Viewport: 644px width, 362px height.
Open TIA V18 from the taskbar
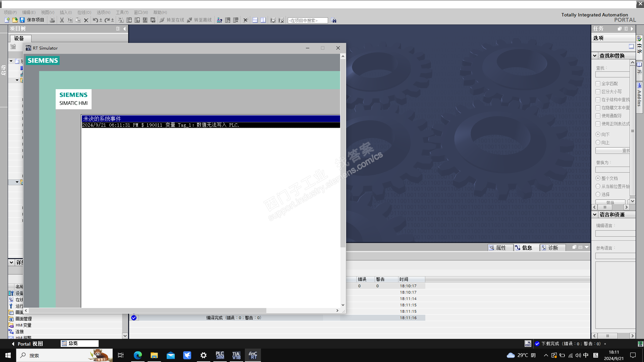[236, 355]
